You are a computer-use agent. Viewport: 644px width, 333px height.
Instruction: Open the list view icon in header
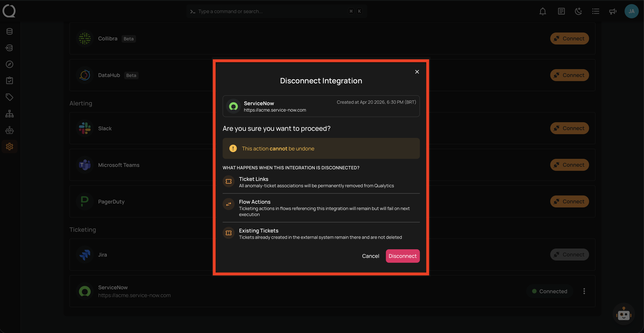tap(595, 11)
